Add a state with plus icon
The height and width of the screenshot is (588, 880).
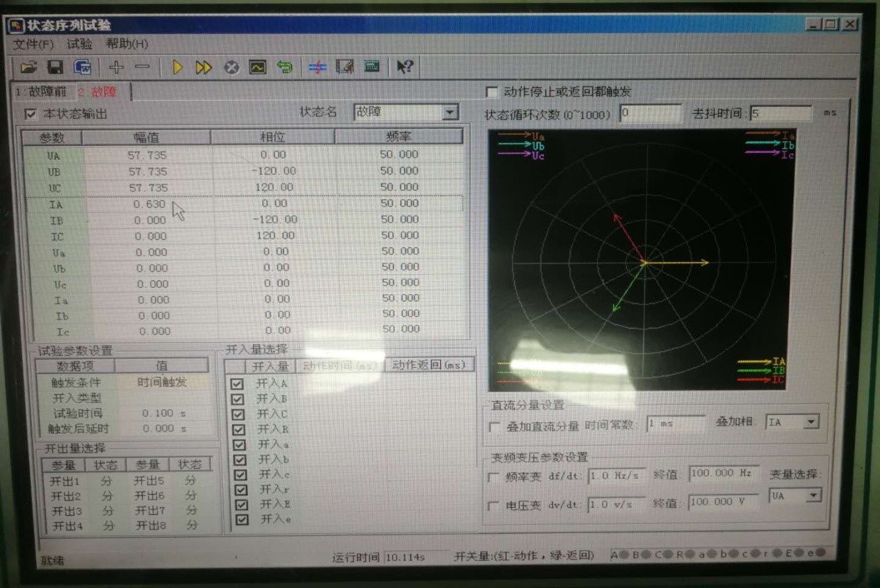click(x=116, y=67)
